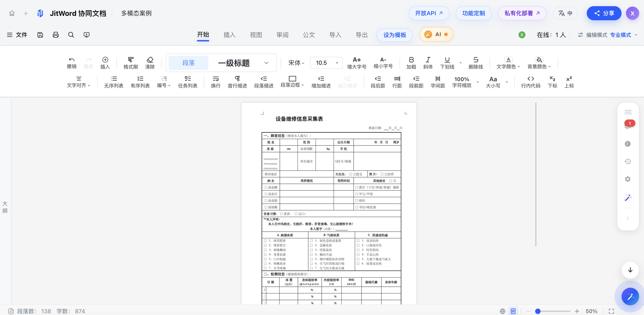Click the zoom slider handle in status bar
This screenshot has width=644, height=315.
(538, 311)
